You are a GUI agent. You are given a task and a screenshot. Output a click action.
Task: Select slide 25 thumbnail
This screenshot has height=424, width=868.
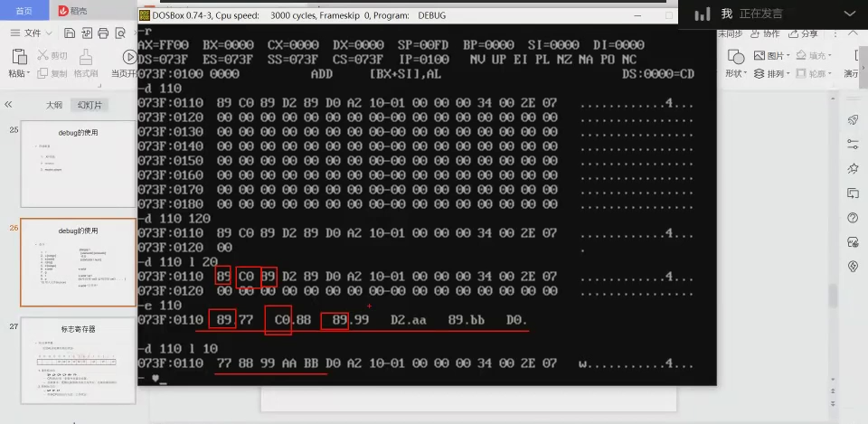pyautogui.click(x=78, y=164)
